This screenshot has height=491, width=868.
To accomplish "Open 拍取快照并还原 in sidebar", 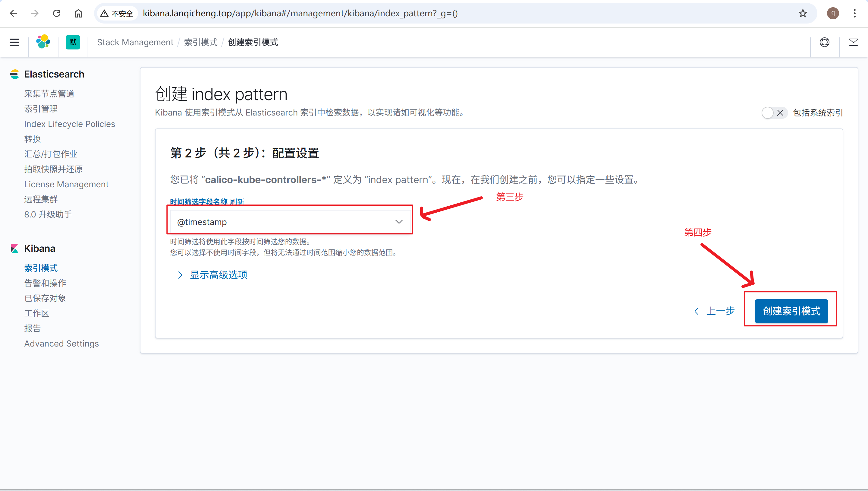I will [x=53, y=169].
